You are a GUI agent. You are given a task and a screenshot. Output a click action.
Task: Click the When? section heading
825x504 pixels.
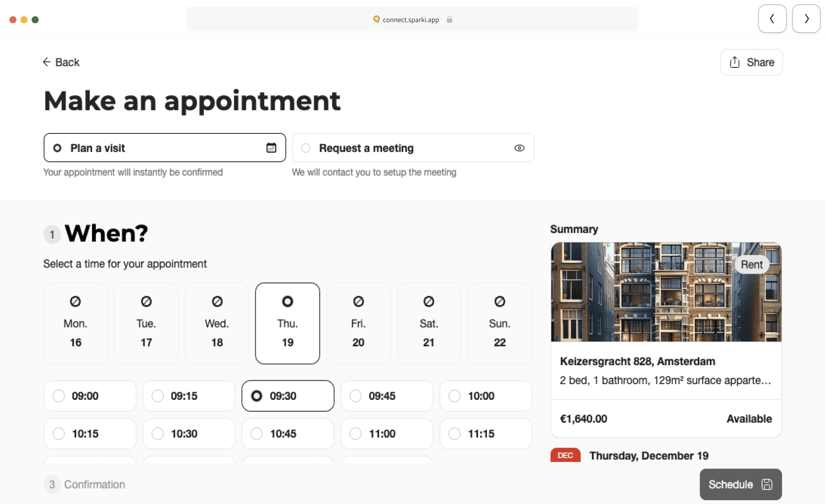(106, 233)
